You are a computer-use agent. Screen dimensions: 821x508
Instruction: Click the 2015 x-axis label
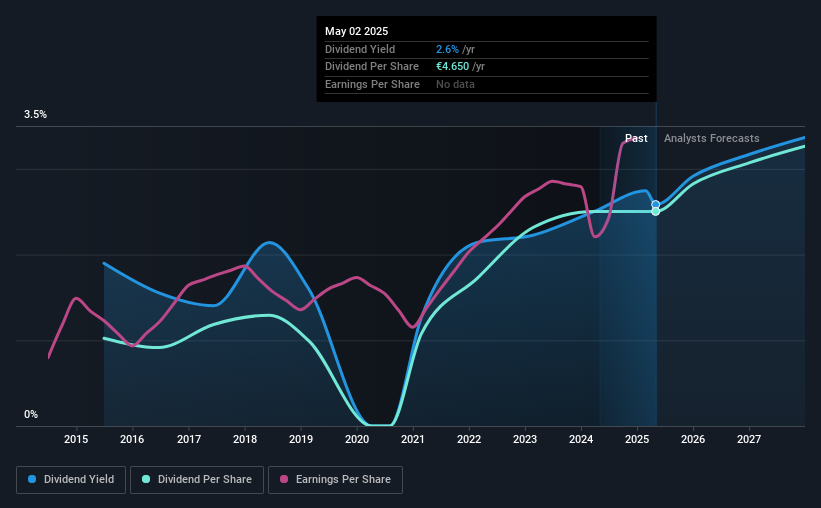(x=76, y=439)
